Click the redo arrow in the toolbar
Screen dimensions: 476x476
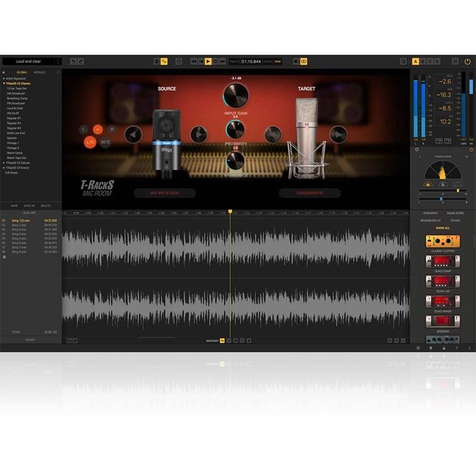tap(80, 61)
